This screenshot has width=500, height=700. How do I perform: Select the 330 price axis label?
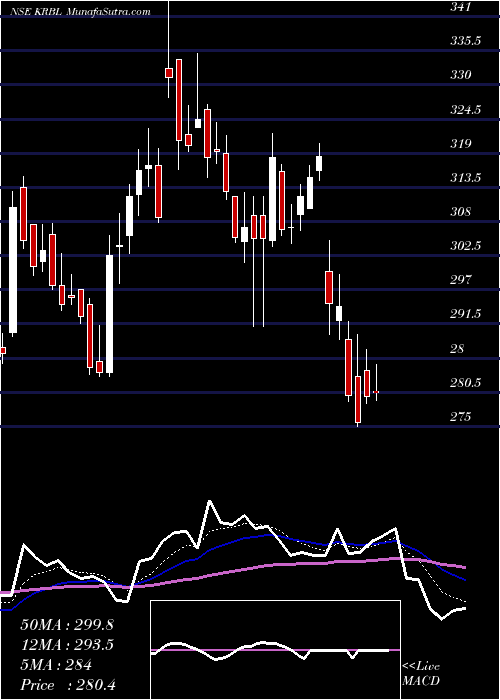(x=461, y=75)
